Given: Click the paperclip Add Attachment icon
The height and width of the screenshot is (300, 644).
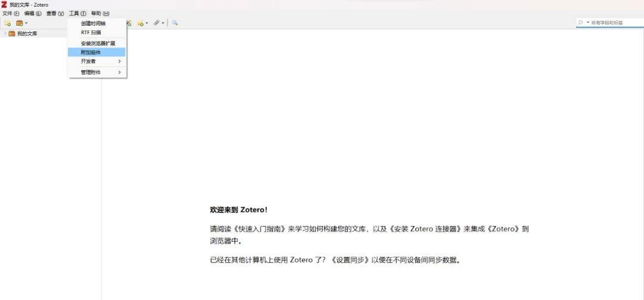Looking at the screenshot, I should [x=156, y=23].
